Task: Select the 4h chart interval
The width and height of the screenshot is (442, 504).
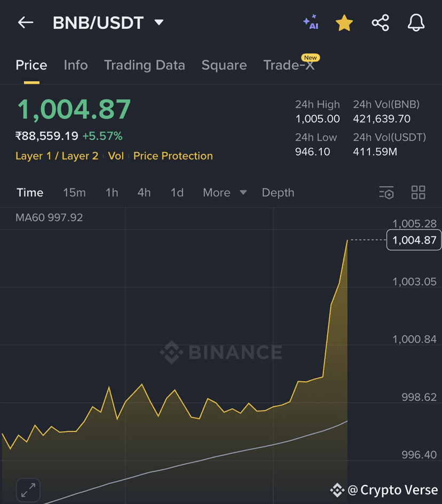Action: tap(144, 193)
